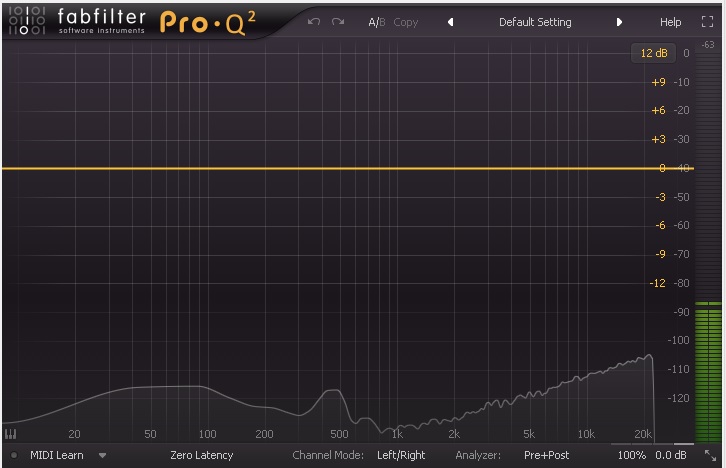Change the Zero Latency processing mode
This screenshot has height=468, width=726.
pos(201,455)
